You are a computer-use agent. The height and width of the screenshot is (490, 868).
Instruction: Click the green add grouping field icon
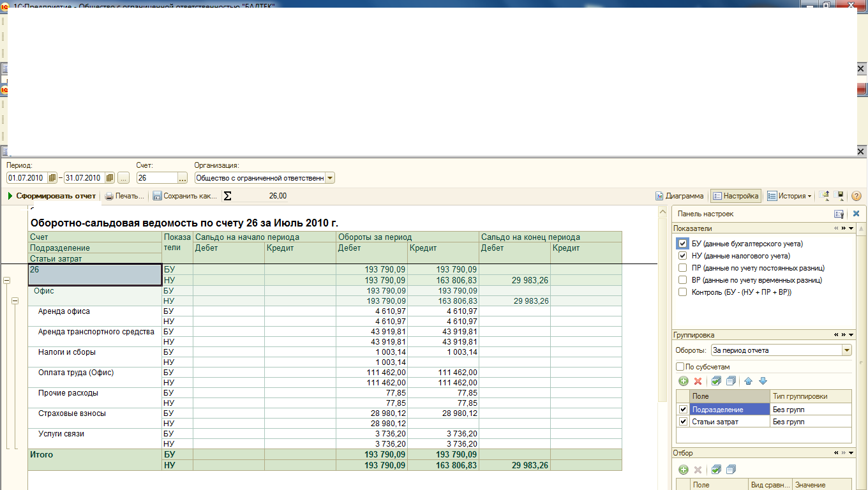tap(683, 381)
